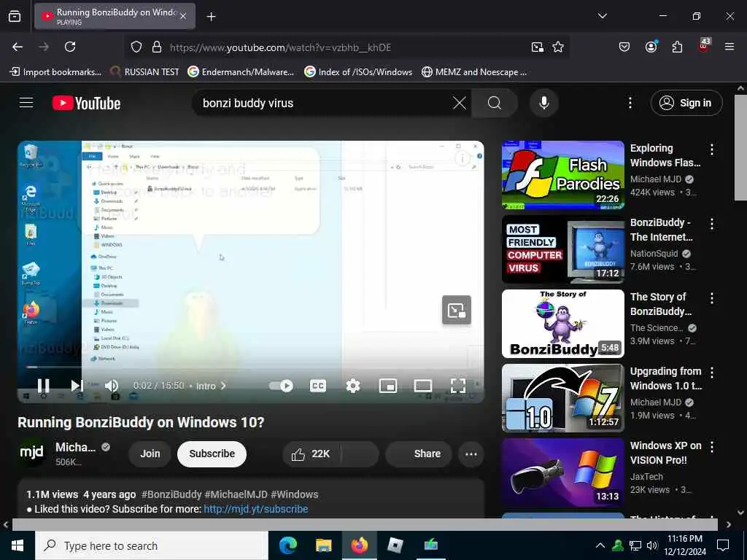Screen dimensions: 747x560
Task: Open Most Friendly Computer Virus thumbnail
Action: click(562, 249)
